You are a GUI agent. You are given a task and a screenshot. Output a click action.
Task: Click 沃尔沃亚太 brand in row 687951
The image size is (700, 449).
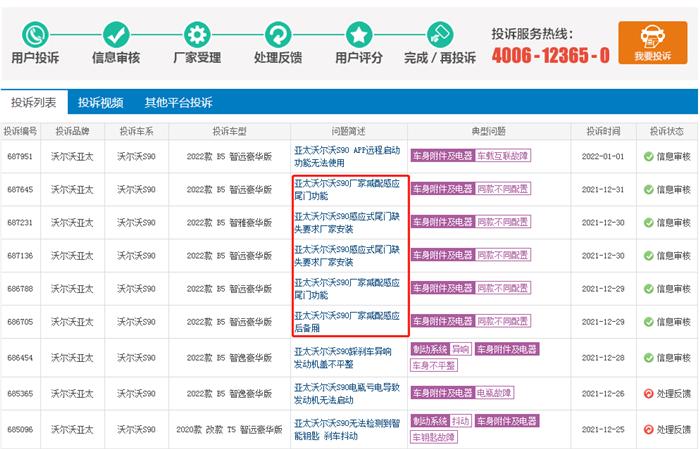(x=72, y=157)
